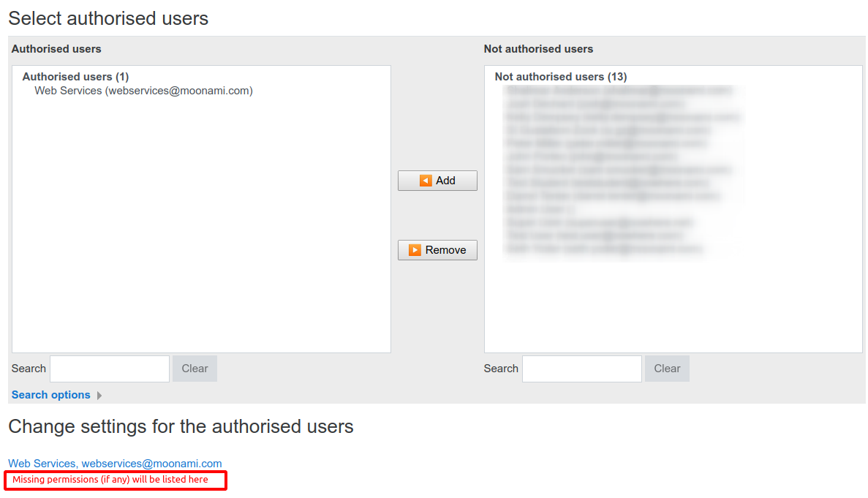Click the search field under the Not authorised users list
Viewport: 868px width, 498px height.
tap(581, 369)
